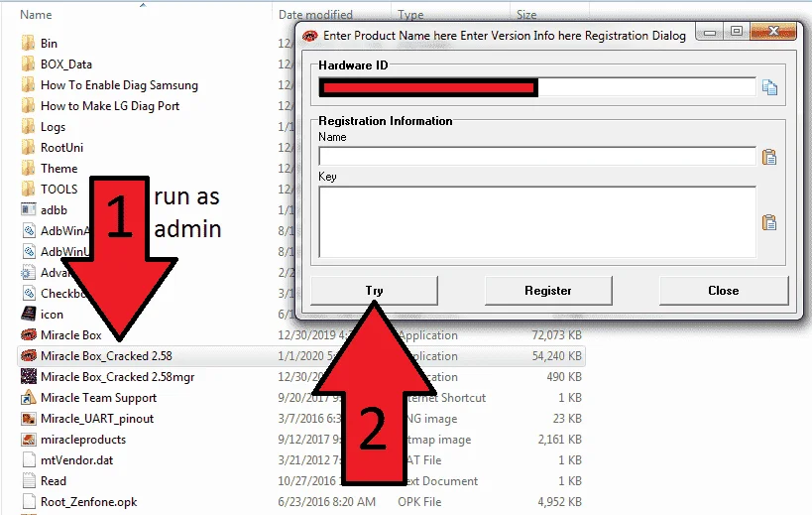Minimize the Registration Dialog window
The width and height of the screenshot is (812, 515).
click(x=710, y=32)
